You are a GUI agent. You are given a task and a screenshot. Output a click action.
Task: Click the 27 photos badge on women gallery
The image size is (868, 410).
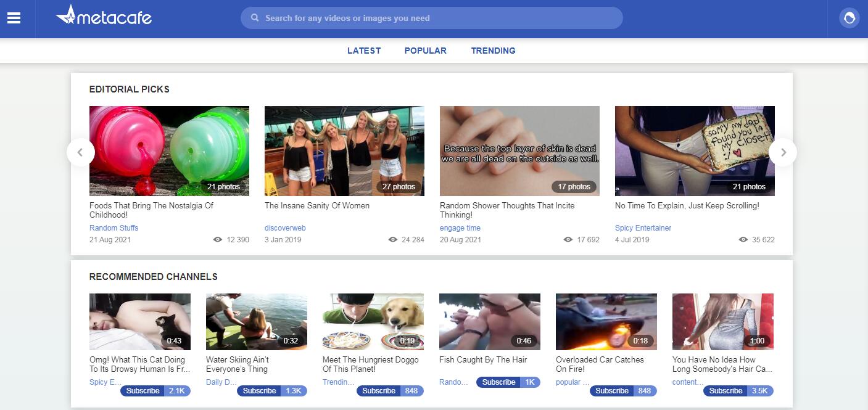click(399, 187)
